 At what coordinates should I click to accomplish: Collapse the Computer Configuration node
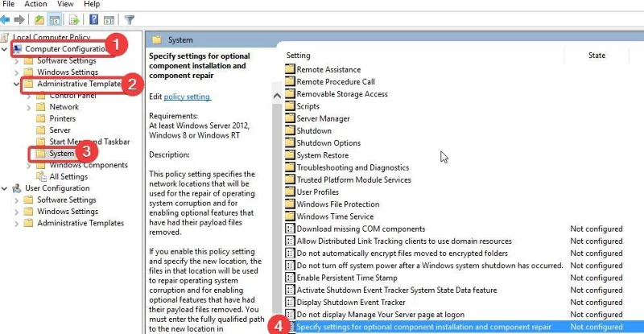pyautogui.click(x=5, y=49)
